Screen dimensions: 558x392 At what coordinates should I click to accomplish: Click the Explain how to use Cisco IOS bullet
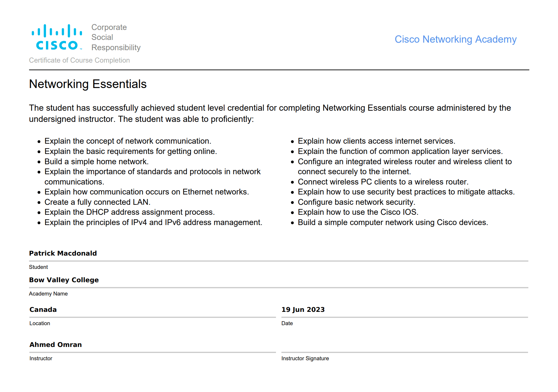point(358,212)
